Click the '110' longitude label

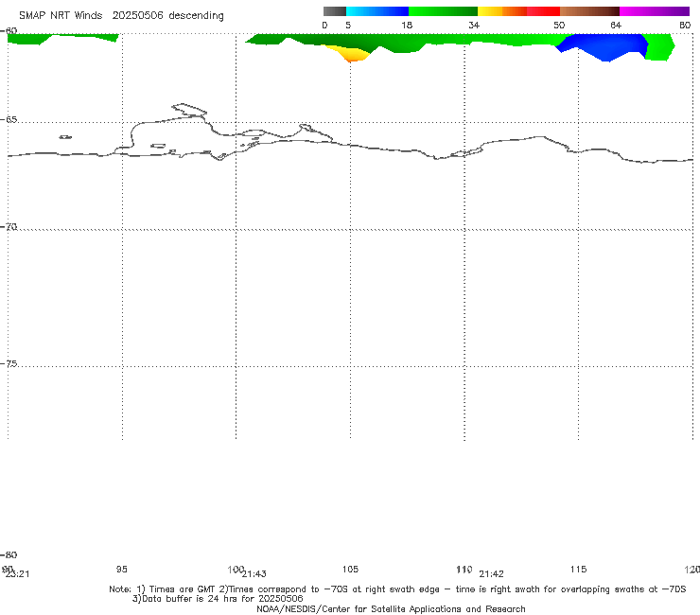pyautogui.click(x=464, y=569)
